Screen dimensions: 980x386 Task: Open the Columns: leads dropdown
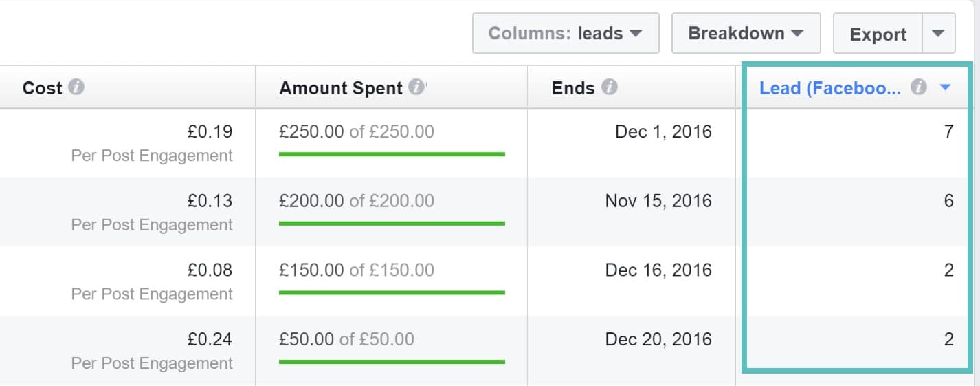pyautogui.click(x=565, y=33)
